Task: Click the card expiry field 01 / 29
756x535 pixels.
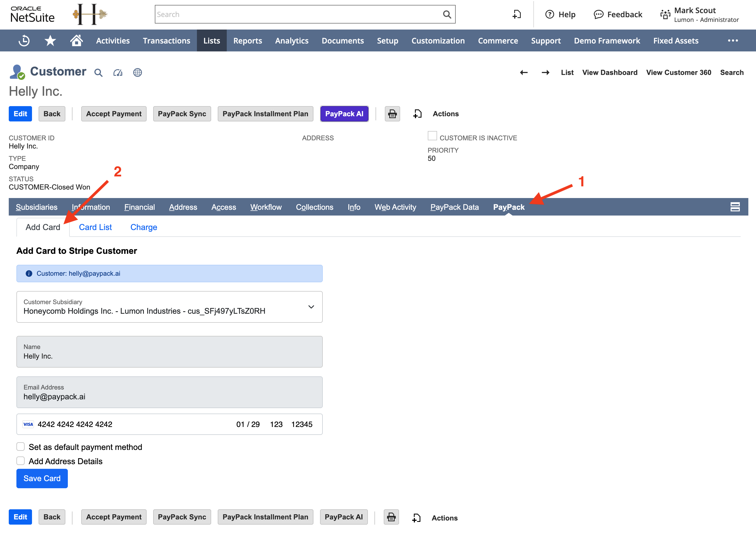Action: pos(248,424)
